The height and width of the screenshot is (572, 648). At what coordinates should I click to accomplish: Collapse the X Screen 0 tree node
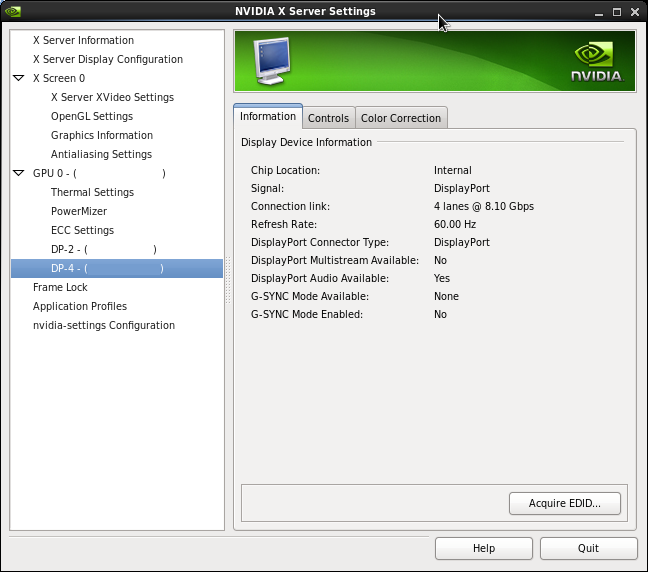coord(19,78)
